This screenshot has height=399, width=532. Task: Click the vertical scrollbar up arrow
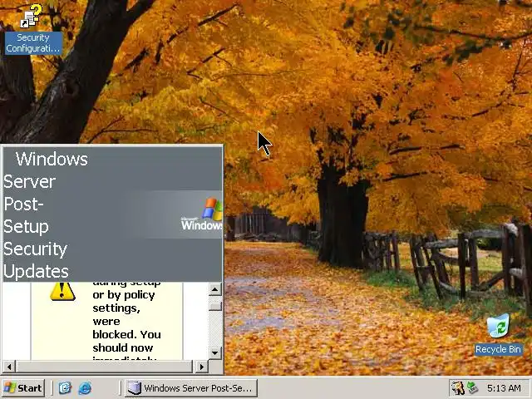[x=214, y=289]
